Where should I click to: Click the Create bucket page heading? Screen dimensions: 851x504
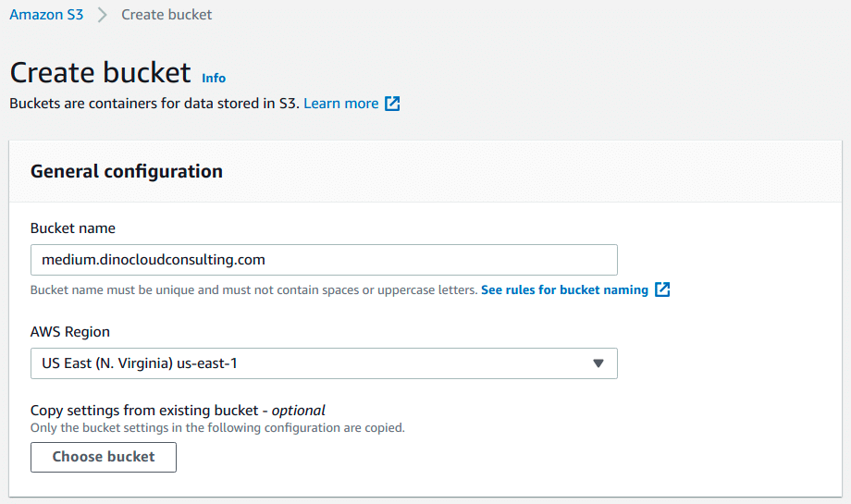(100, 72)
